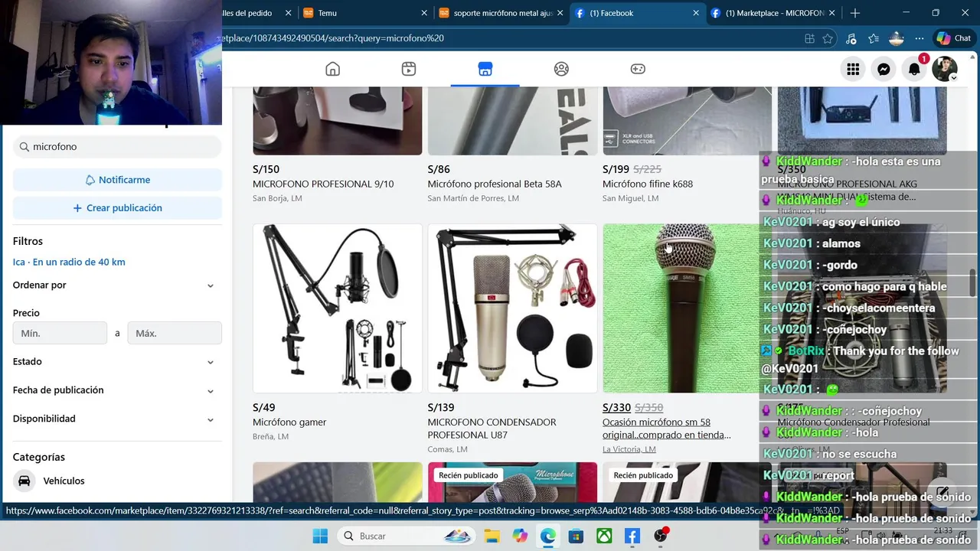
Task: Open a new browser tab
Action: pos(854,13)
